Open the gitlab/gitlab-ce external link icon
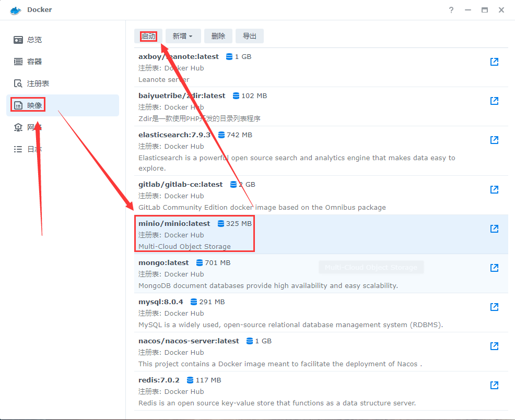 (494, 189)
